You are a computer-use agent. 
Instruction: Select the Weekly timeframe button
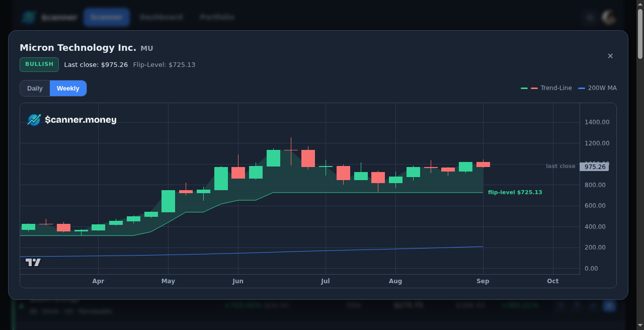click(68, 89)
